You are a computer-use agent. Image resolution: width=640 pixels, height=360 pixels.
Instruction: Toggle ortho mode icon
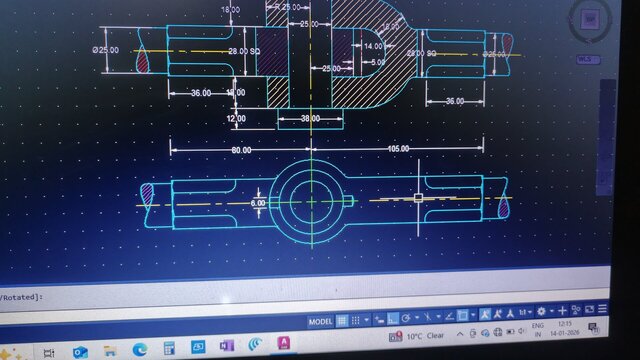(393, 319)
